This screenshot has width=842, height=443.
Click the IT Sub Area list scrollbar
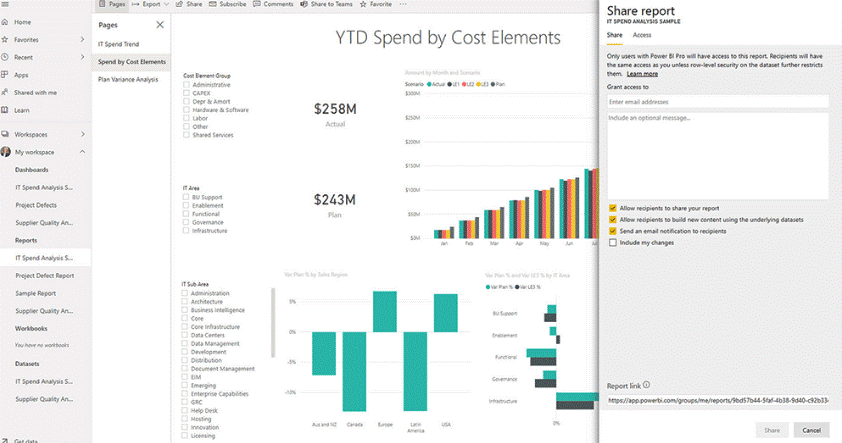[273, 323]
